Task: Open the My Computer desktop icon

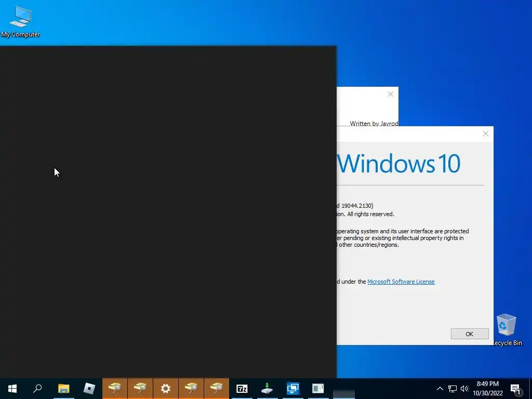Action: (x=20, y=21)
